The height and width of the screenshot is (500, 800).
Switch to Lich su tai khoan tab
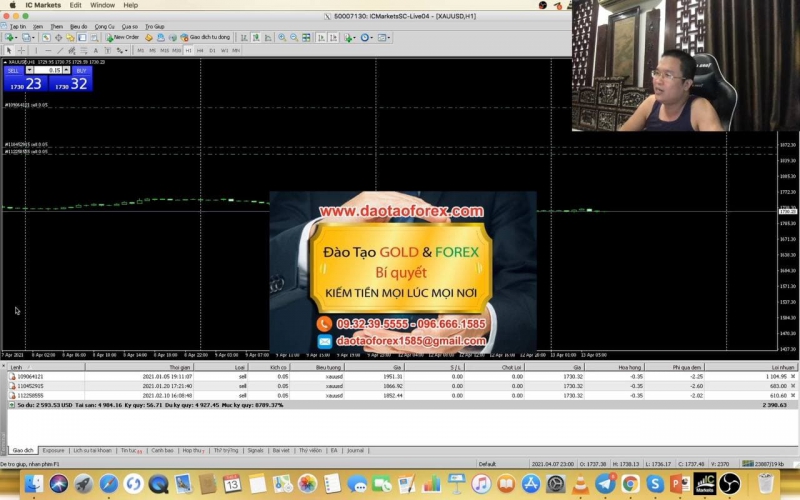(x=93, y=451)
